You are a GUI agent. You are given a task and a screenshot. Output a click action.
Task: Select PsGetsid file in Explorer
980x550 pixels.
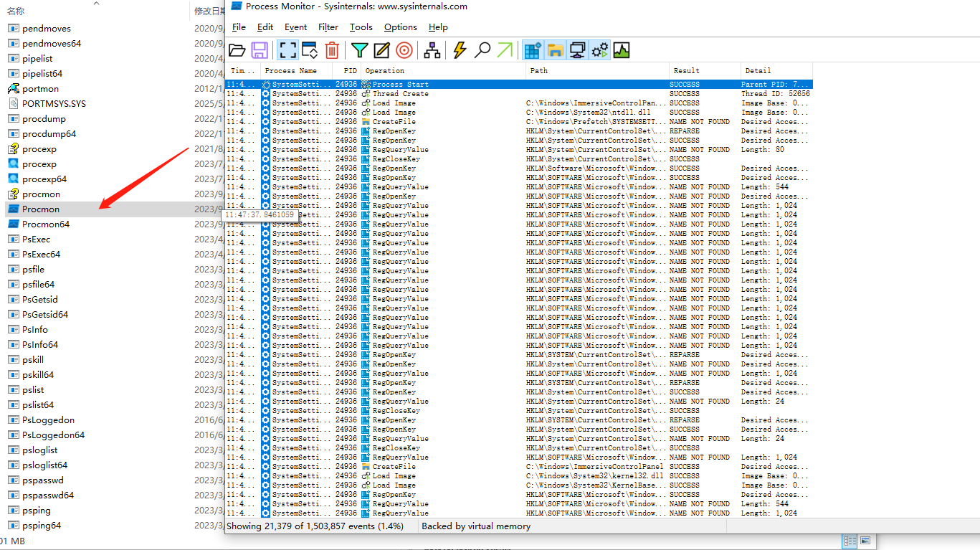40,300
